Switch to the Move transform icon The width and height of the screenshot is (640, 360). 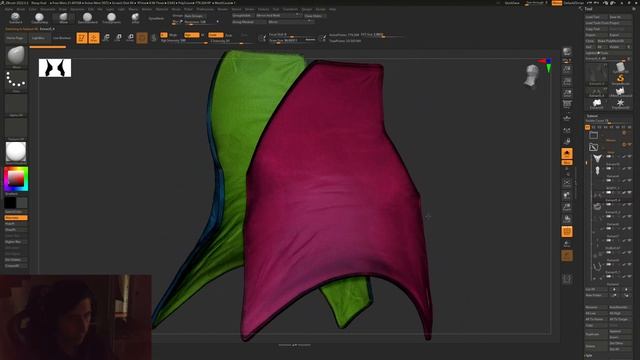106,38
